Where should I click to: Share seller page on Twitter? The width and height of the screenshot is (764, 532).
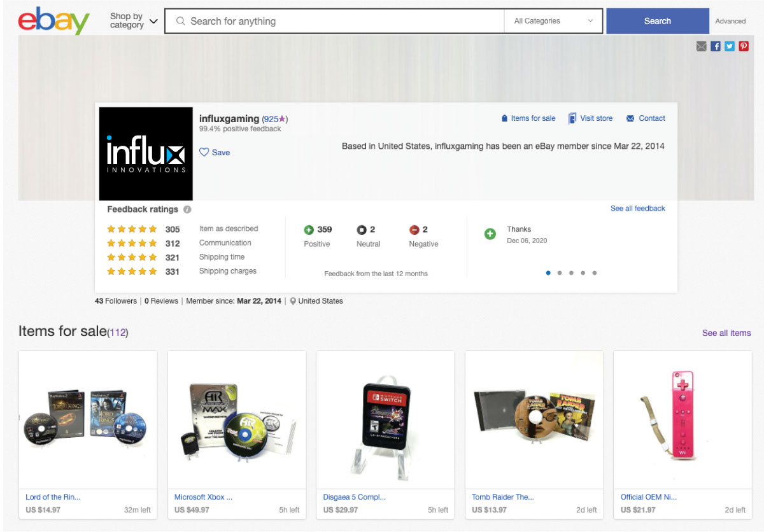click(x=730, y=46)
